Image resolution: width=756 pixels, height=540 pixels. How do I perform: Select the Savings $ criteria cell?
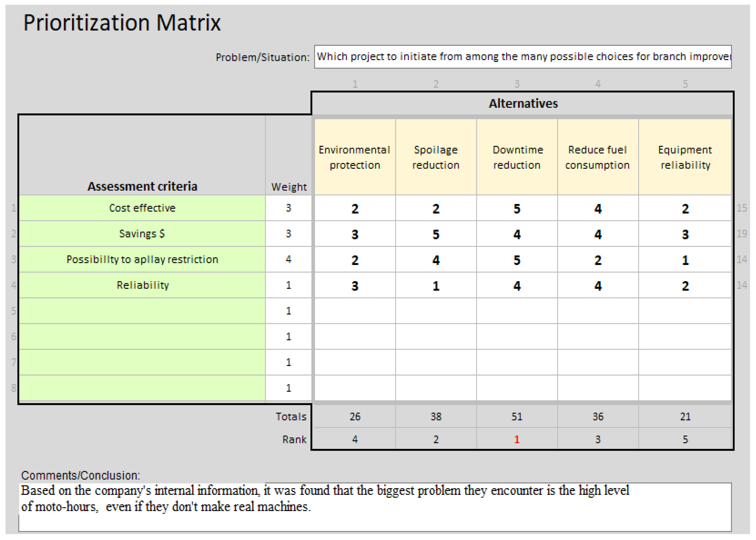tap(142, 234)
